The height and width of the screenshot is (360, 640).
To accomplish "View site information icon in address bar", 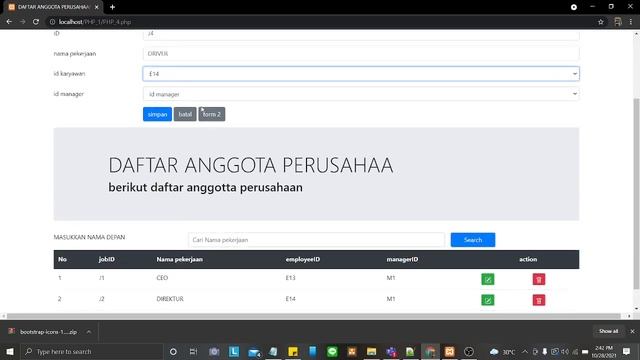I will click(x=52, y=22).
